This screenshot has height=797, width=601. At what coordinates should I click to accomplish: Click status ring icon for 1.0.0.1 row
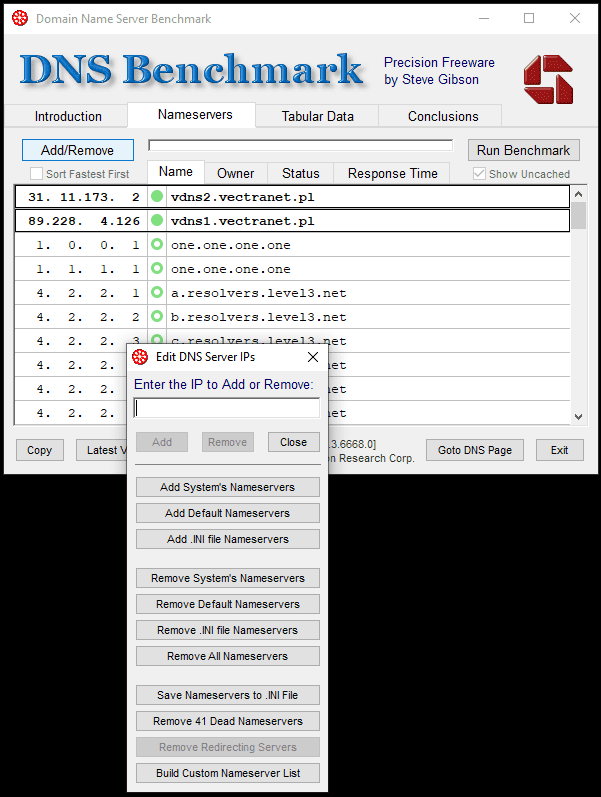157,244
